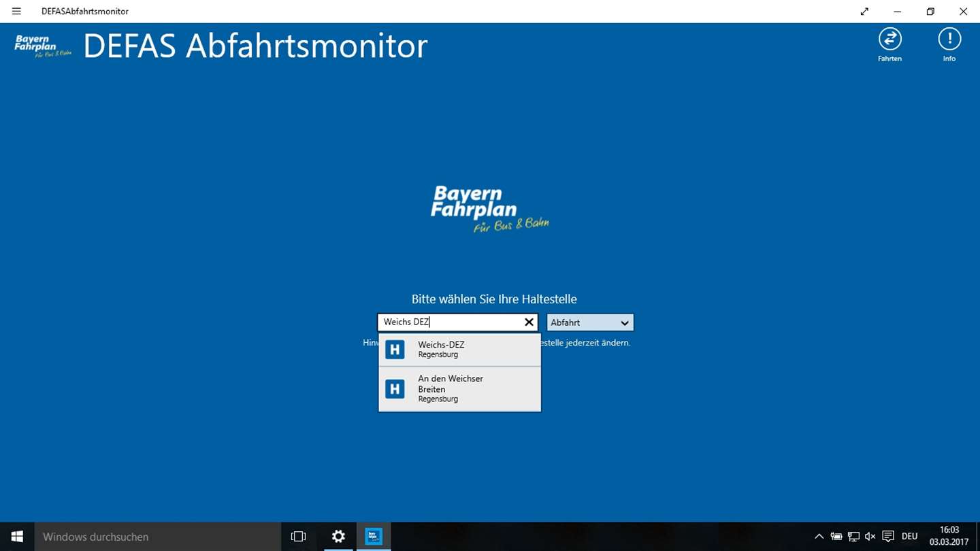
Task: Open network status tray icon
Action: coord(853,536)
